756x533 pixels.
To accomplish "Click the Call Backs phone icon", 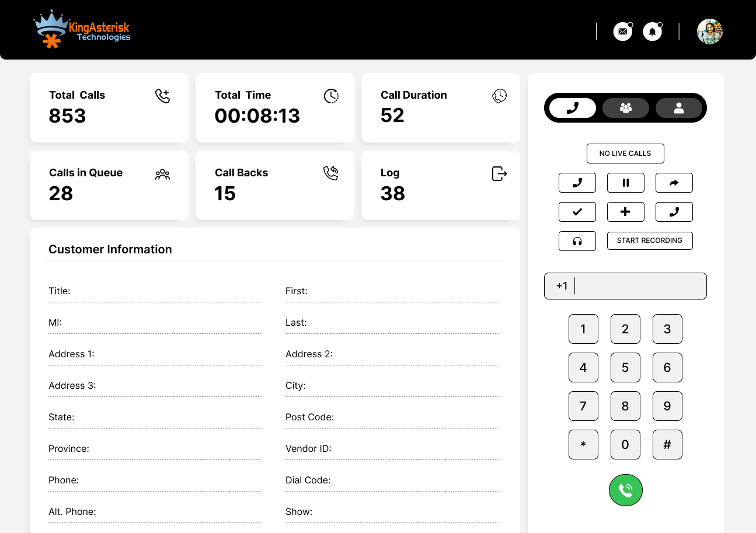I will [x=331, y=173].
